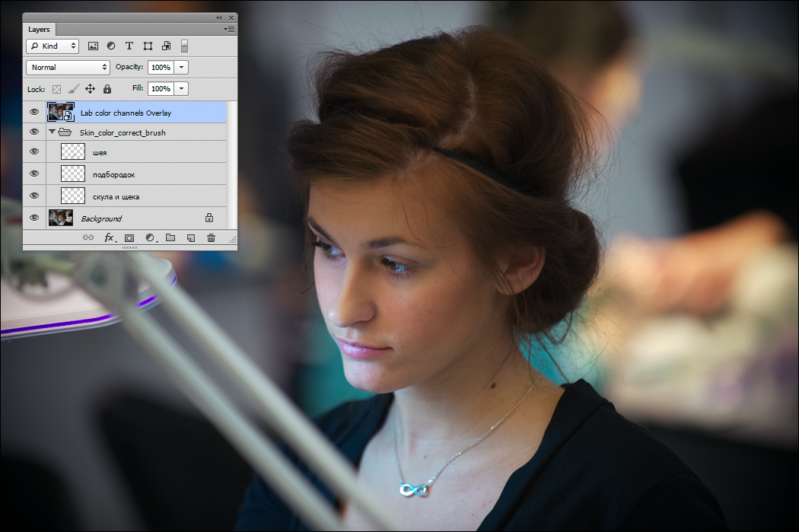Image resolution: width=799 pixels, height=532 pixels.
Task: Select the шея layer name
Action: (x=100, y=153)
